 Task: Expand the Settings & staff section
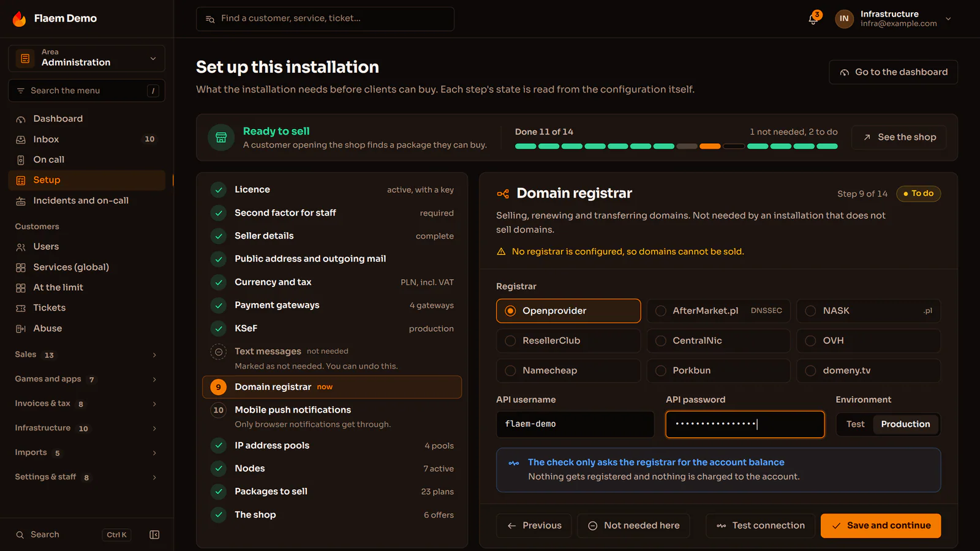point(86,478)
